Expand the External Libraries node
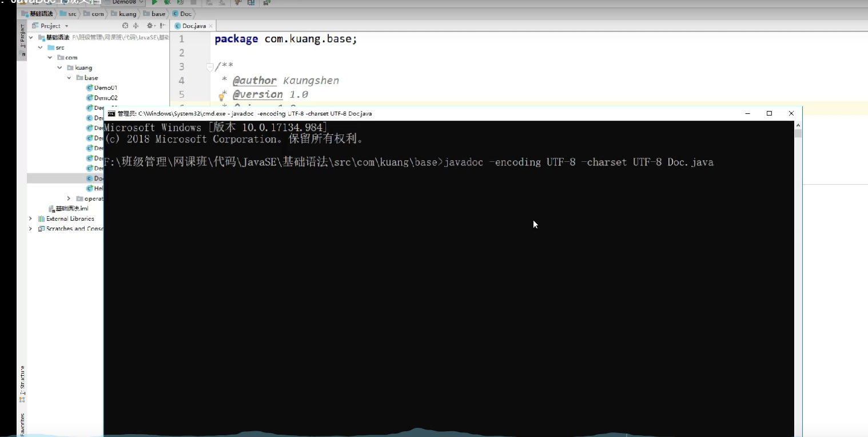 [x=31, y=218]
